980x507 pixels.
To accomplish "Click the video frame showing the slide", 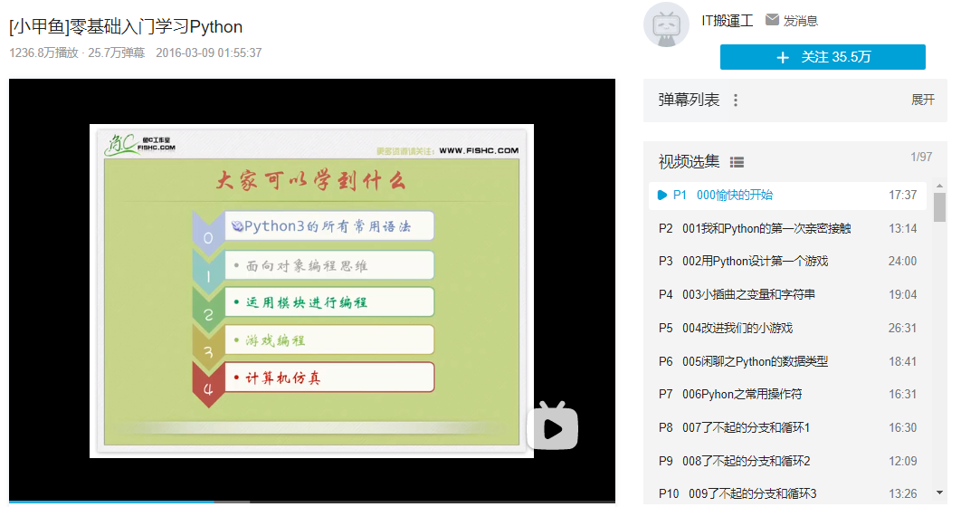I will [311, 291].
